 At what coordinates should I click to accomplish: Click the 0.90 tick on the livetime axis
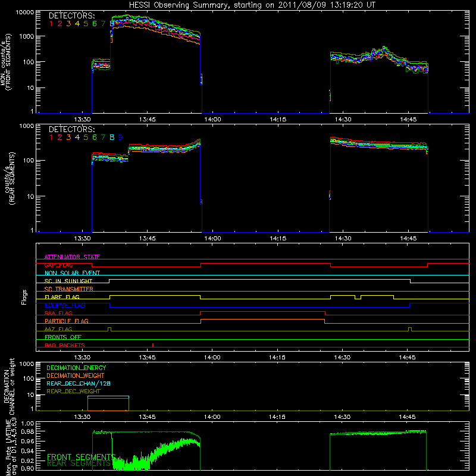tap(27, 468)
